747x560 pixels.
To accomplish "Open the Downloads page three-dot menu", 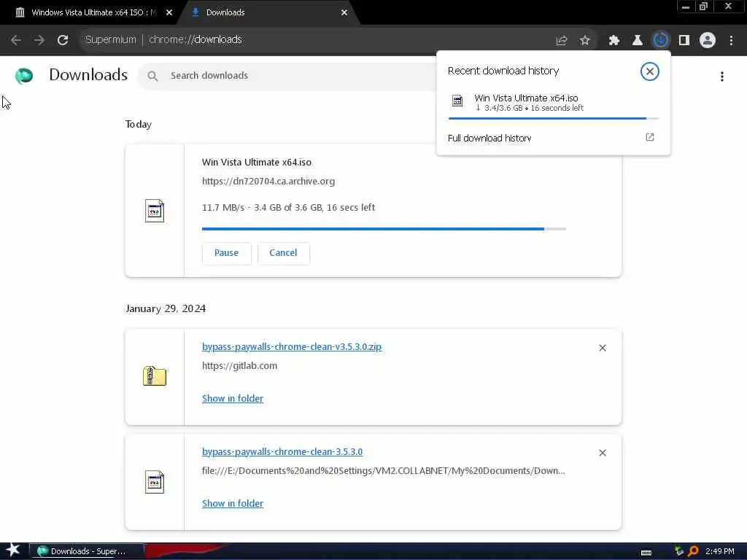I will pyautogui.click(x=722, y=77).
